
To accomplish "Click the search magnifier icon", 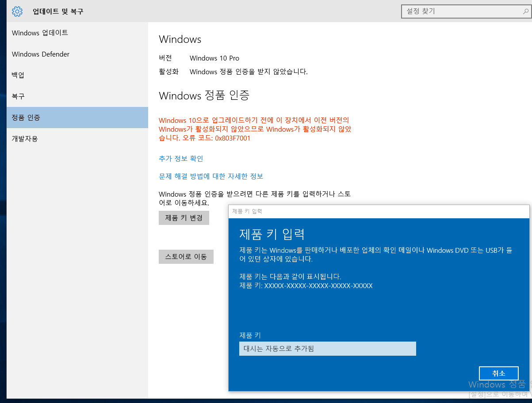I will [525, 11].
